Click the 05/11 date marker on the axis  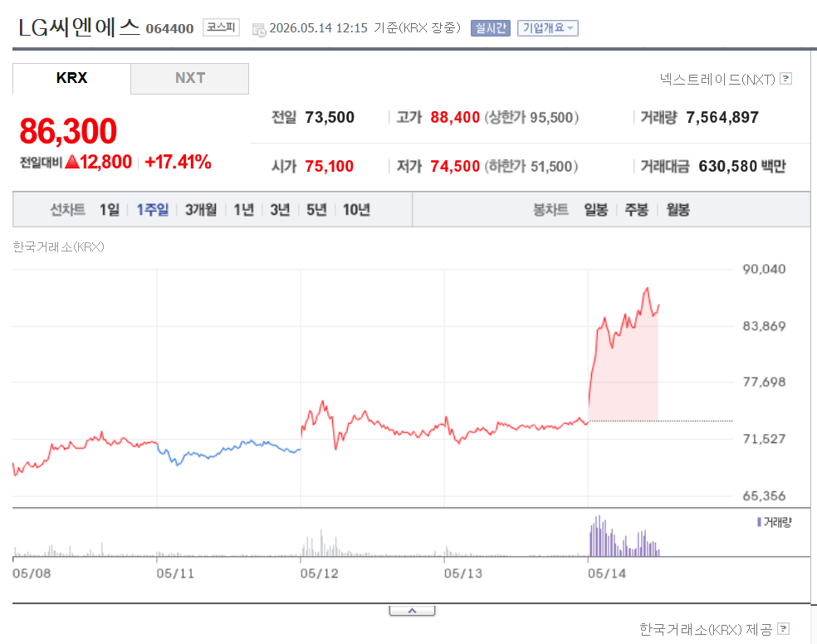click(x=175, y=573)
